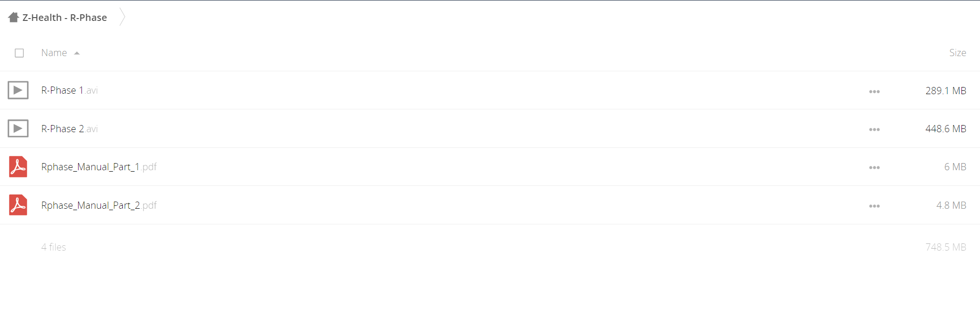Open the Z-Health - R-Phase breadcrumb

pos(65,18)
